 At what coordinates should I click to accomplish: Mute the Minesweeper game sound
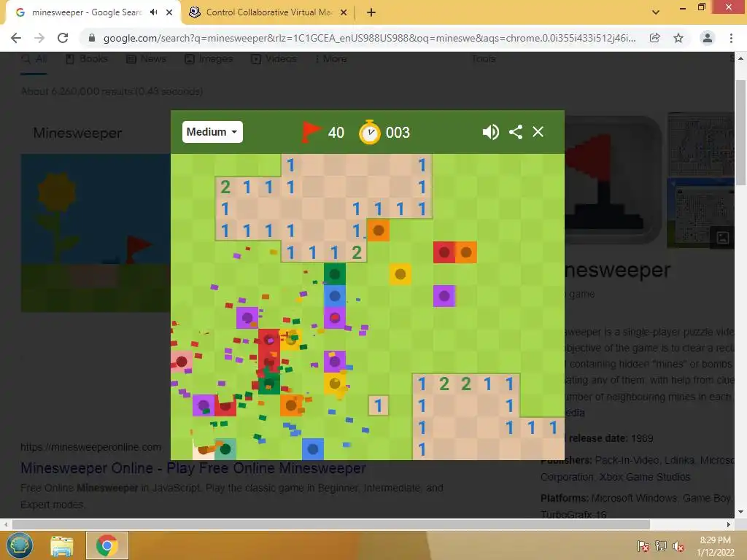490,132
